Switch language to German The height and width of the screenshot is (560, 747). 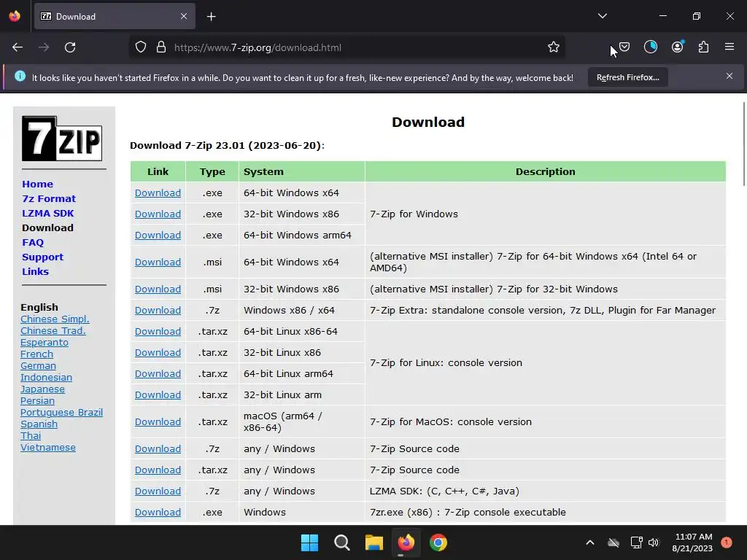coord(38,366)
